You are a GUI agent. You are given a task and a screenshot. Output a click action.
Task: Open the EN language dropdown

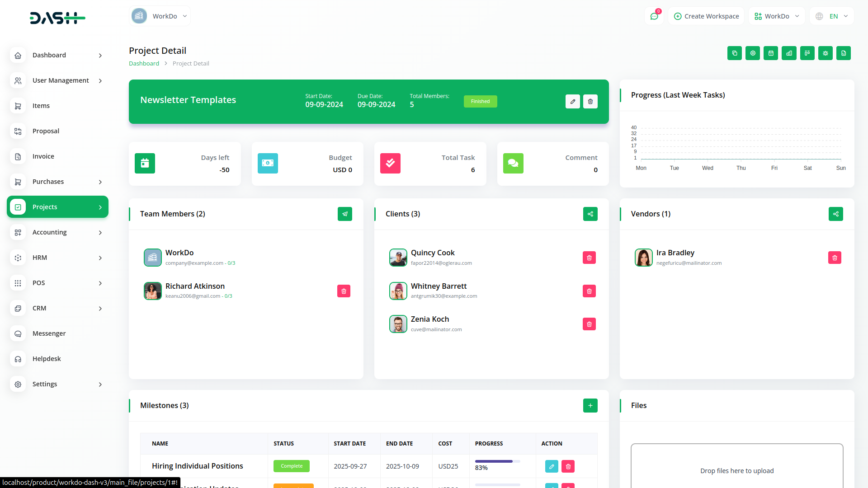pos(831,16)
